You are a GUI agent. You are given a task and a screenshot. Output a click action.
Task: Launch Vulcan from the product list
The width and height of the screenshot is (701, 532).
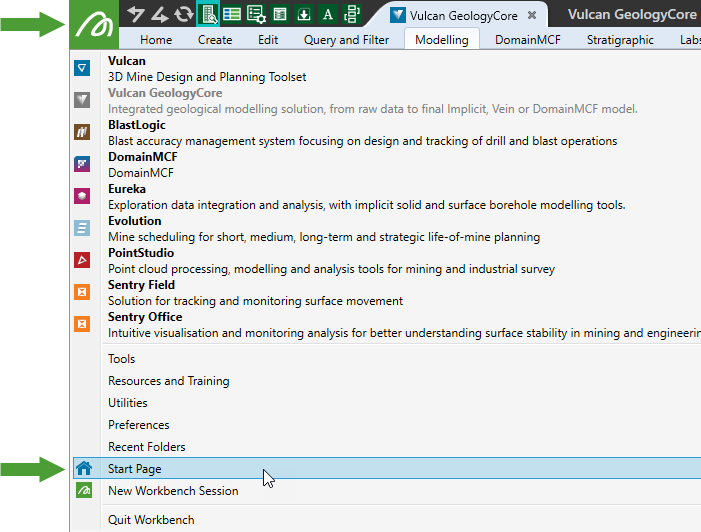[x=127, y=61]
